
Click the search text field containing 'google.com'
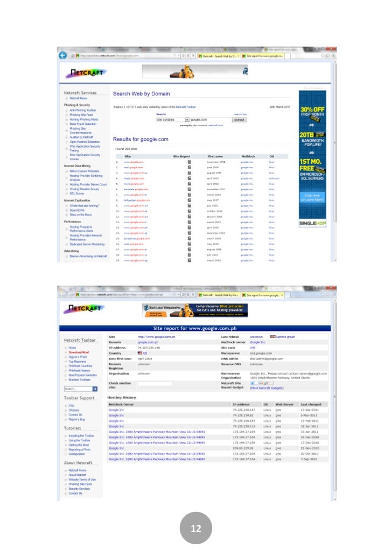211,120
